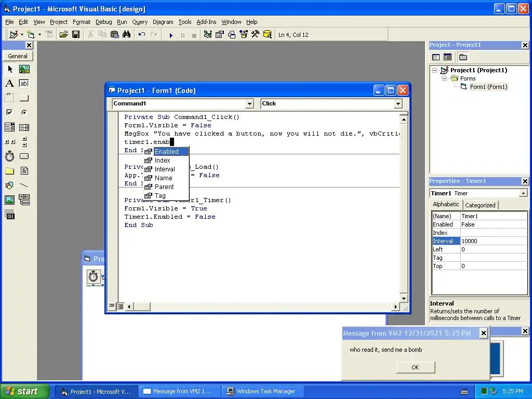This screenshot has width=532, height=399.
Task: Show the Toolbox via hammer-and-wrench icon
Action: point(255,34)
